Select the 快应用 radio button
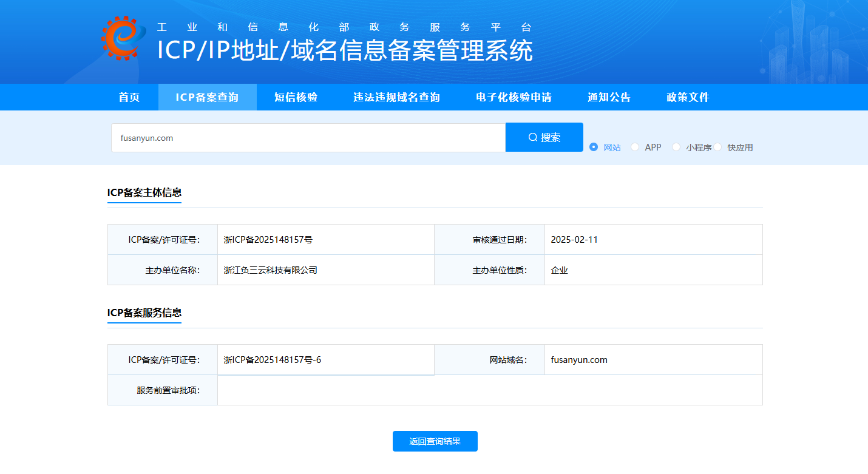Screen dimensions: 868x474 coord(717,147)
